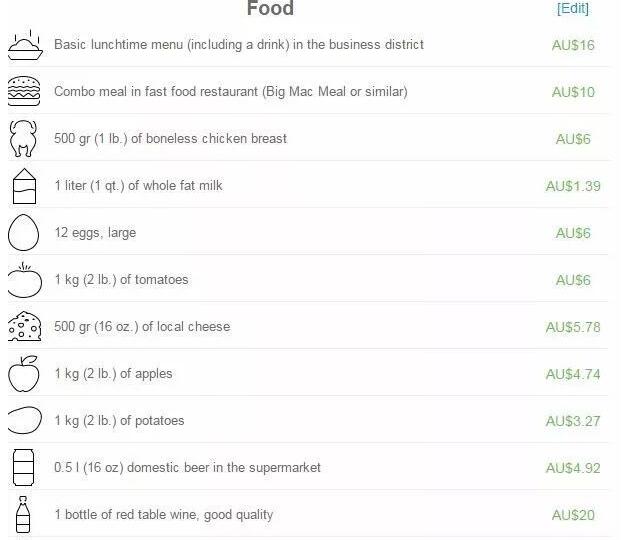Click the Big Mac combo meal label
Image resolution: width=624 pixels, height=540 pixels.
coord(230,92)
